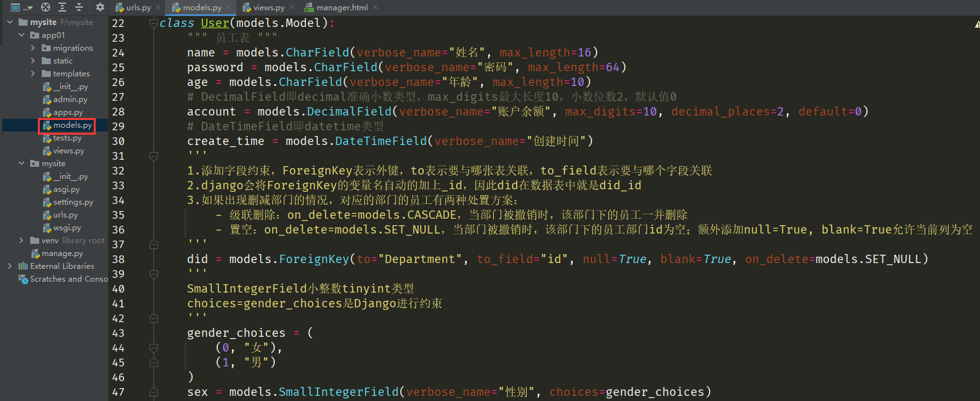Fold the comment block starting at line 39
Viewport: 980px width, 401px height.
(153, 274)
